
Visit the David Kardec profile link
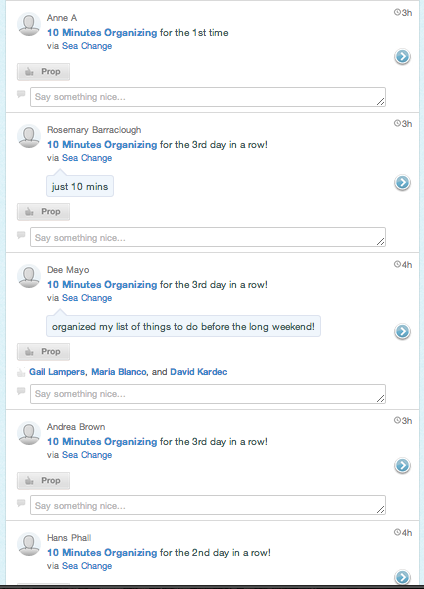click(x=199, y=372)
